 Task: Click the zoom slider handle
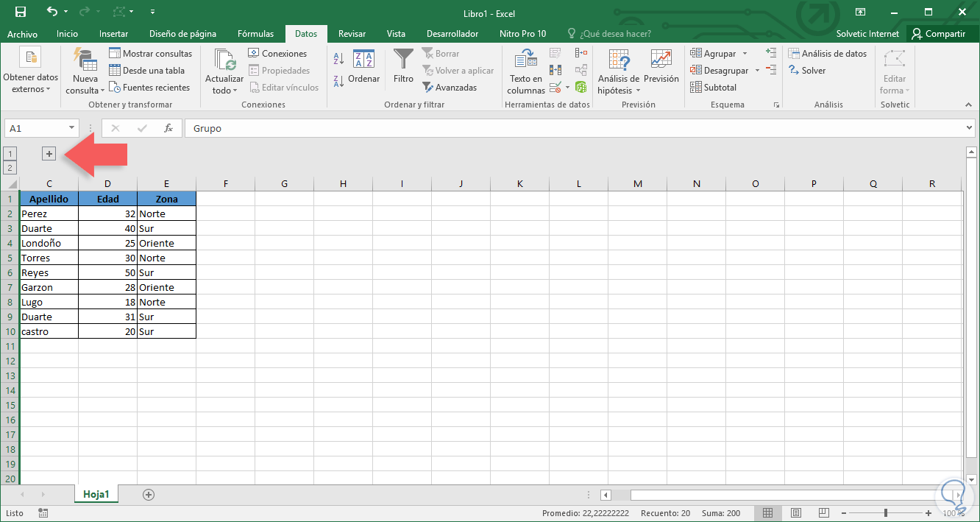886,513
